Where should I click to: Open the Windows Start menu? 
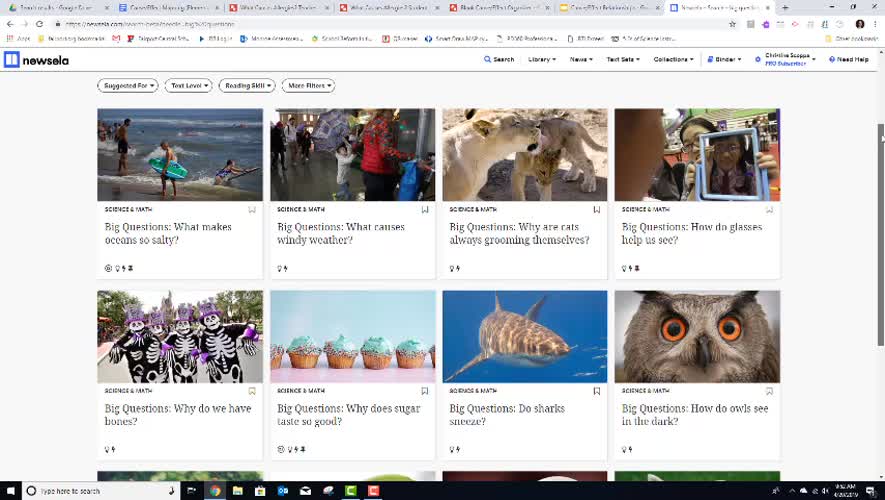tap(10, 490)
